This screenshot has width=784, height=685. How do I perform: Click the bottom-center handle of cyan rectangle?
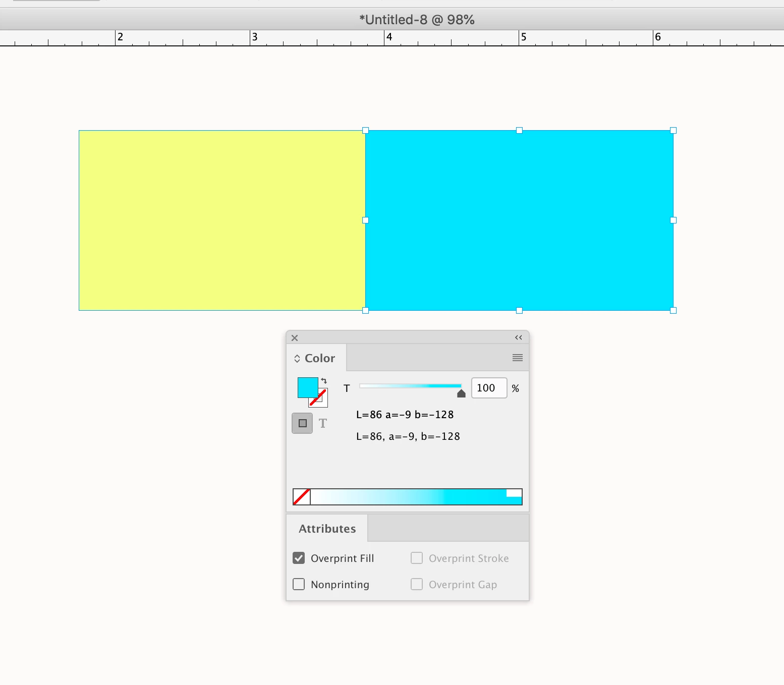(x=519, y=311)
